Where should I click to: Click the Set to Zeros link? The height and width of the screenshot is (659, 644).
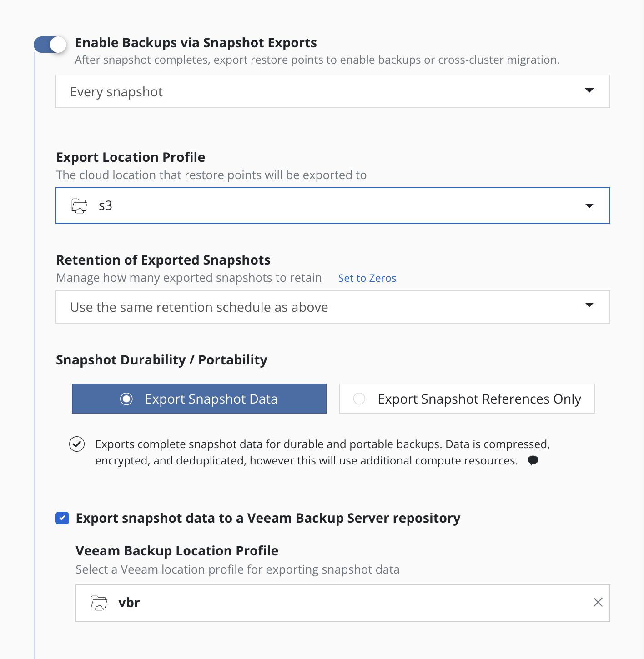367,278
